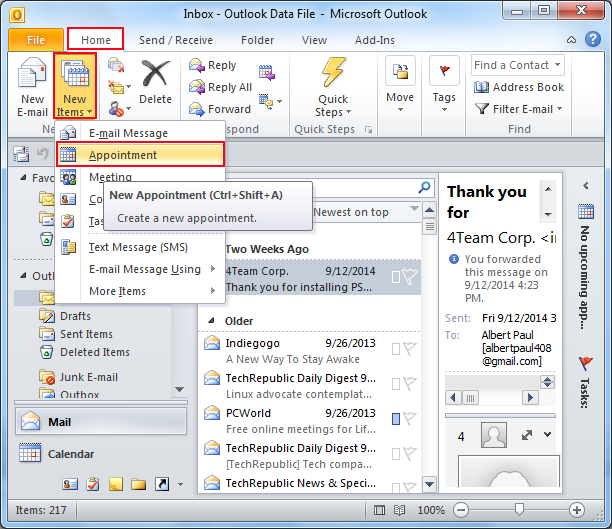This screenshot has height=529, width=612.
Task: Click the reply with Meeting icon
Action: [267, 73]
